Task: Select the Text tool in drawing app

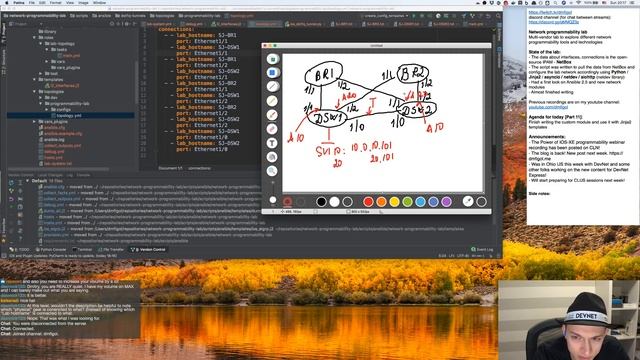Action: 273,143
